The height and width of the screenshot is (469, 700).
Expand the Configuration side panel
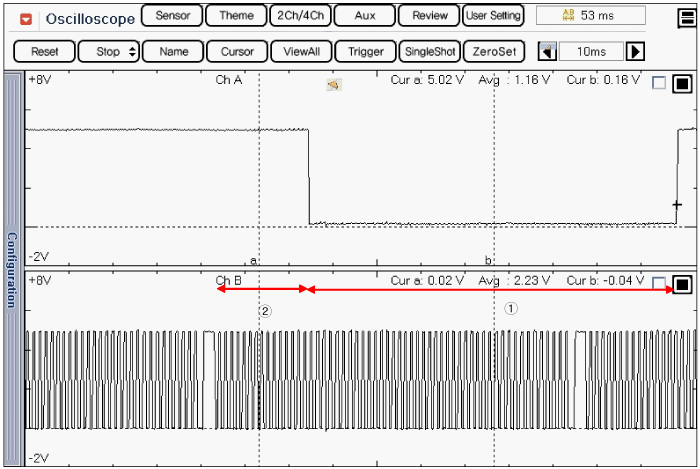coord(12,269)
